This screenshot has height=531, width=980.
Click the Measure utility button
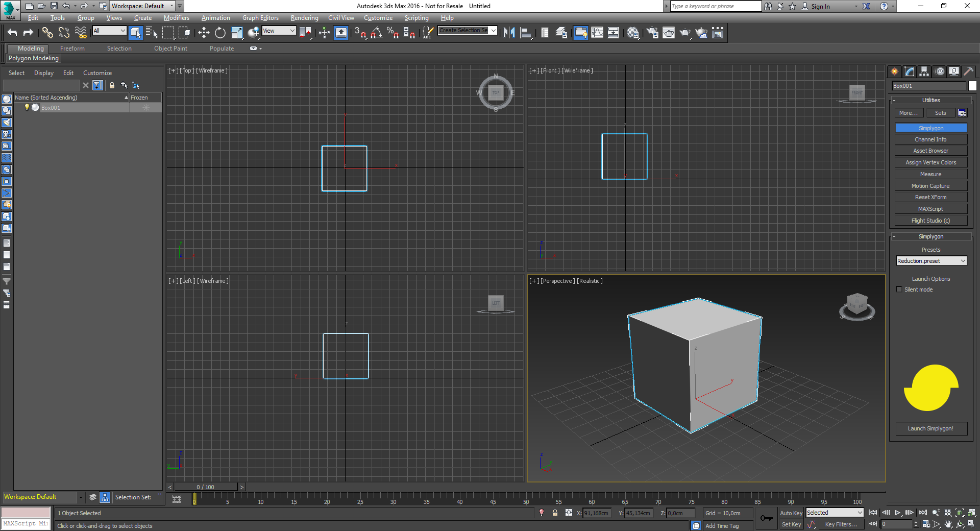click(x=930, y=174)
